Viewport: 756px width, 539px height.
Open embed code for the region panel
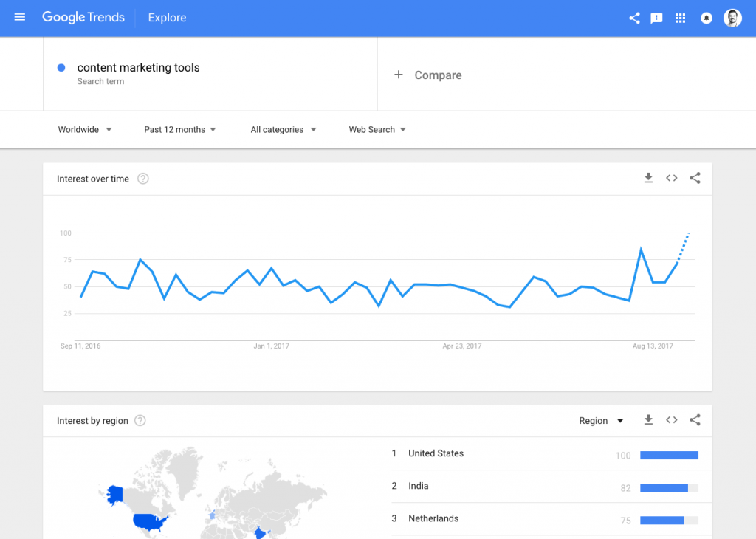point(671,419)
